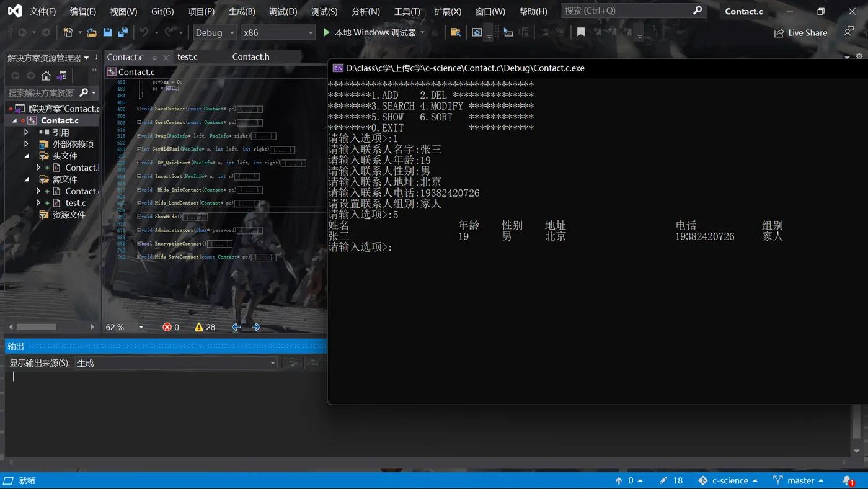This screenshot has width=868, height=489.
Task: Select the Contact.c project node in Solution Explorer
Action: (60, 120)
